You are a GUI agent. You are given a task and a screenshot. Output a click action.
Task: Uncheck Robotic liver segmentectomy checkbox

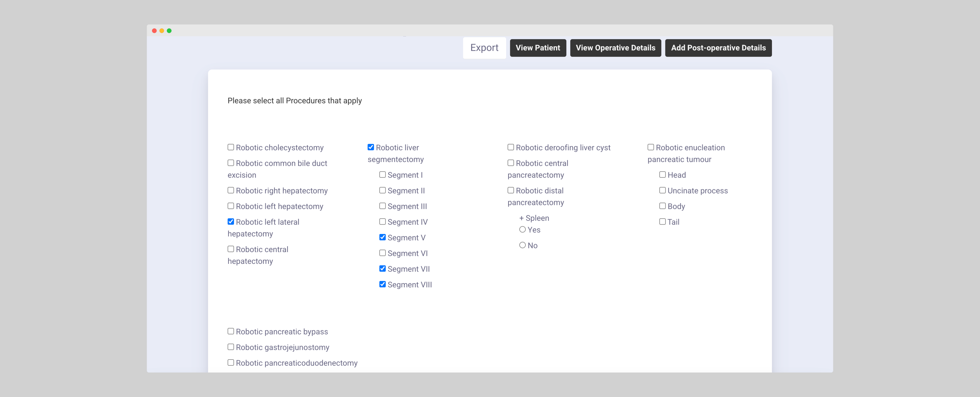coord(371,147)
